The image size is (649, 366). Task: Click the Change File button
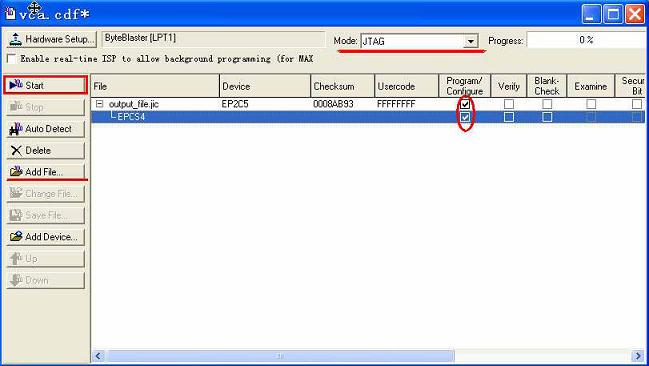[x=46, y=193]
